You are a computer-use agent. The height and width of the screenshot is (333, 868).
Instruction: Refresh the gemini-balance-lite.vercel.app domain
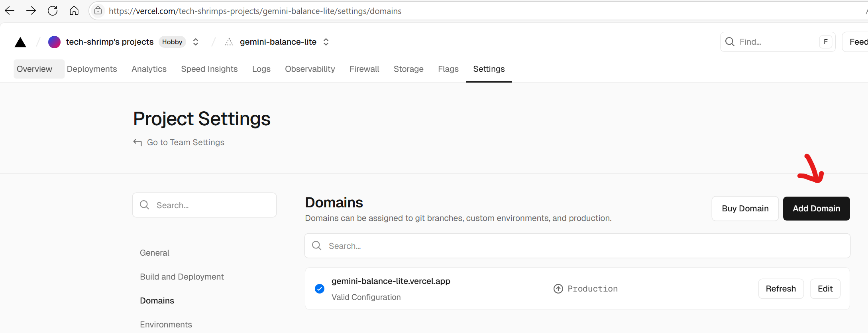(x=780, y=289)
